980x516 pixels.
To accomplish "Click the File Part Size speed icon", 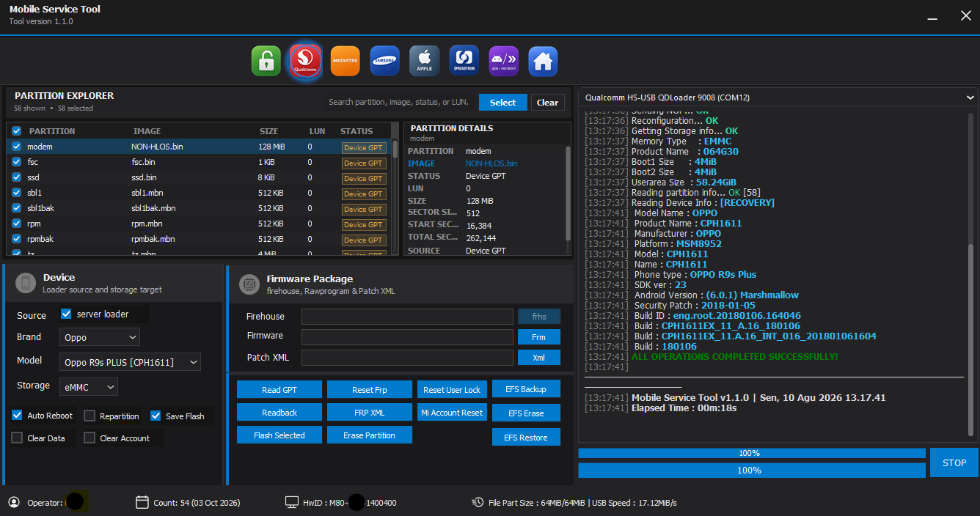I will (477, 502).
